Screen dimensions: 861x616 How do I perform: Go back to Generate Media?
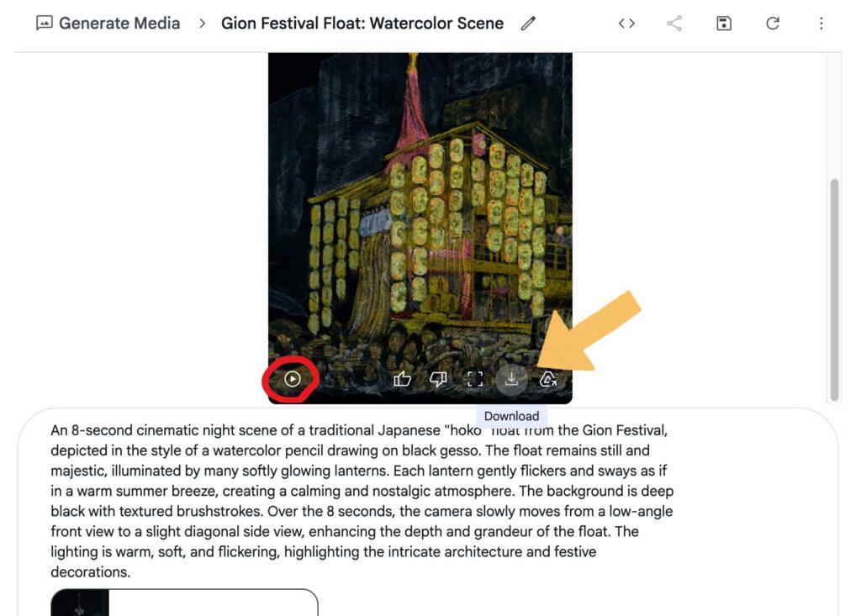119,23
